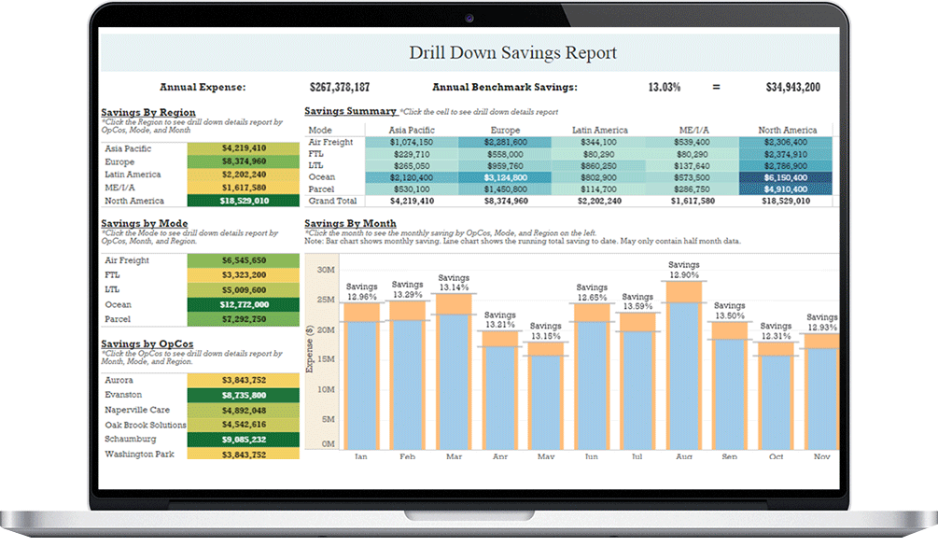Open Oak Brook Solutions drill down

coord(201,425)
